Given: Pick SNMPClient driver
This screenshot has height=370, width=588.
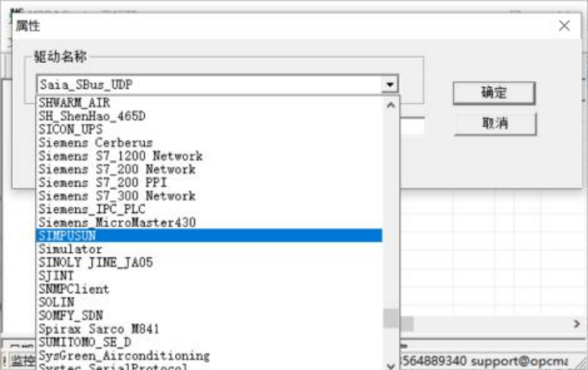Looking at the screenshot, I should point(209,289).
